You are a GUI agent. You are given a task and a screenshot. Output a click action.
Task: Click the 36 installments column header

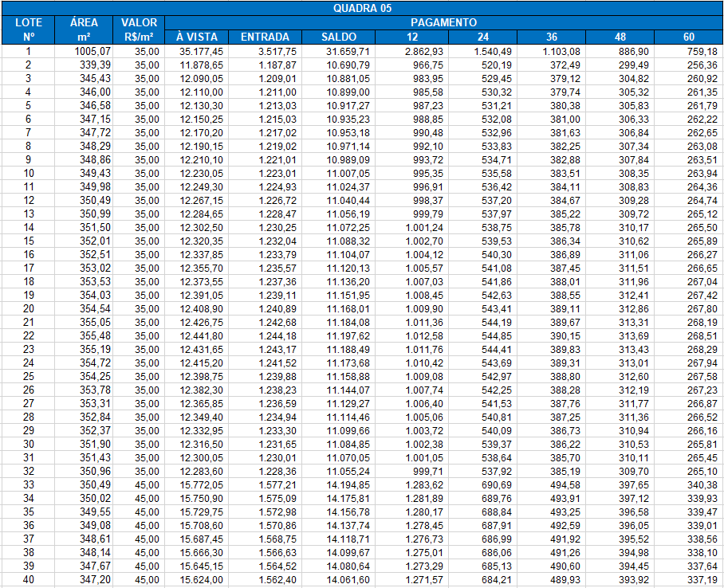click(551, 37)
